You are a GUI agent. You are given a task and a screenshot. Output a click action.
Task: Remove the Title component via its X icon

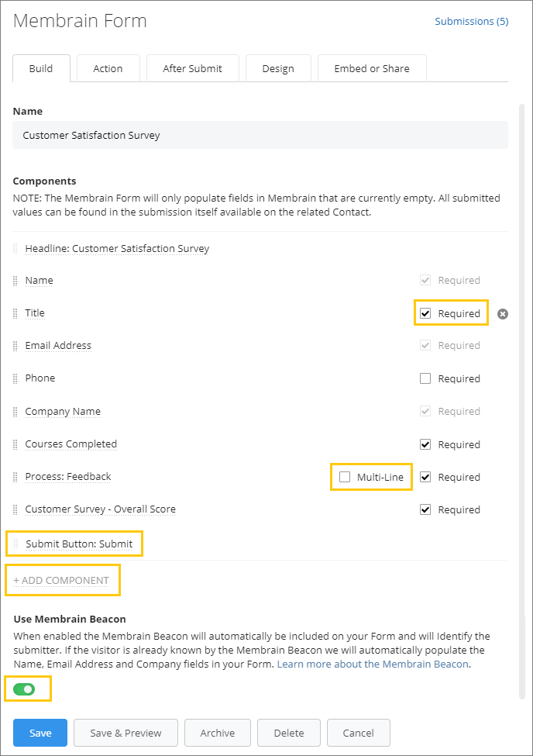click(503, 314)
